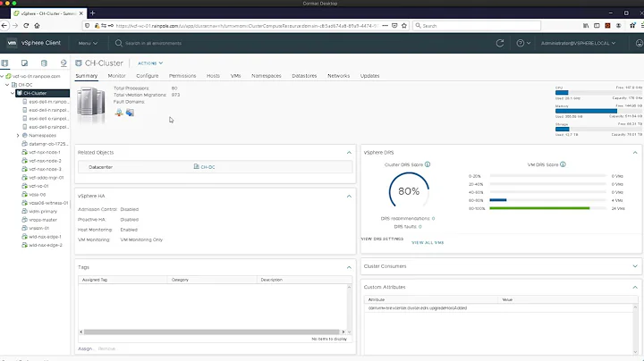The image size is (644, 361).
Task: Click the VM DRS Score info icon
Action: pos(563,164)
